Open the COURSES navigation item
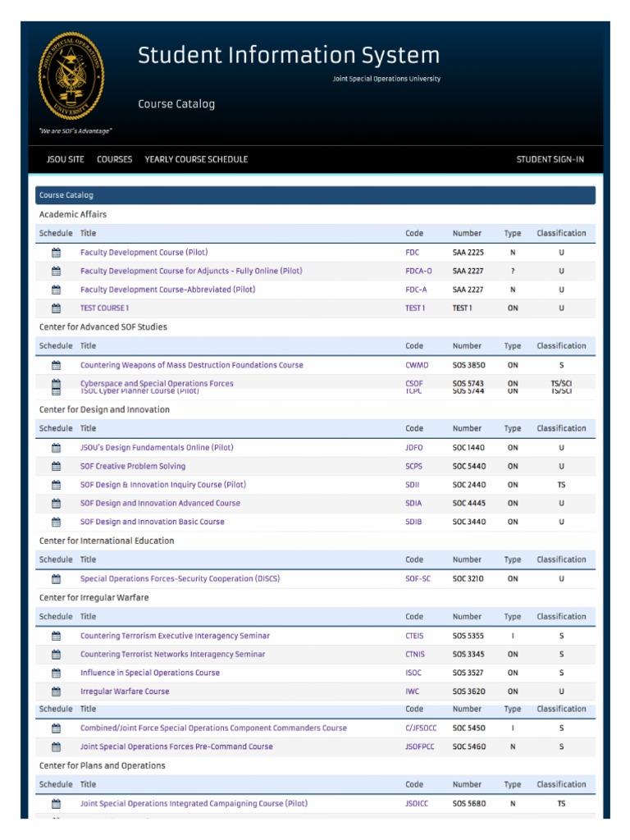Viewport: 630px width, 840px height. (x=114, y=159)
